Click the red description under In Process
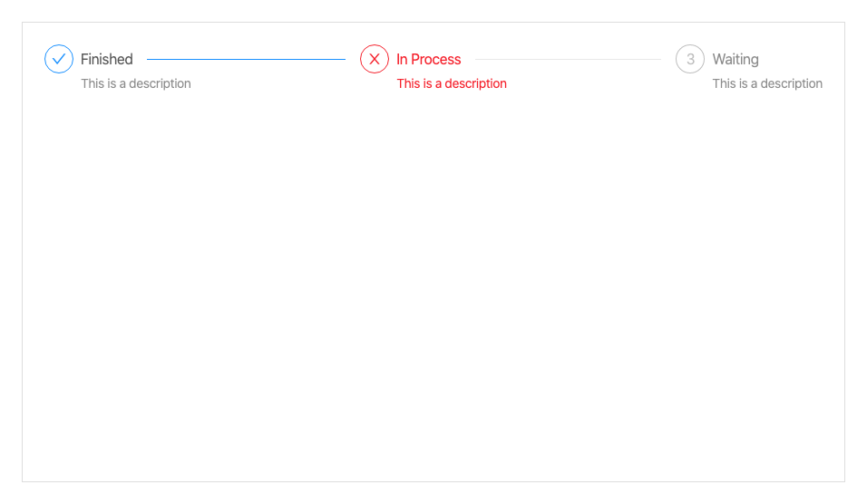867x504 pixels. (x=451, y=83)
